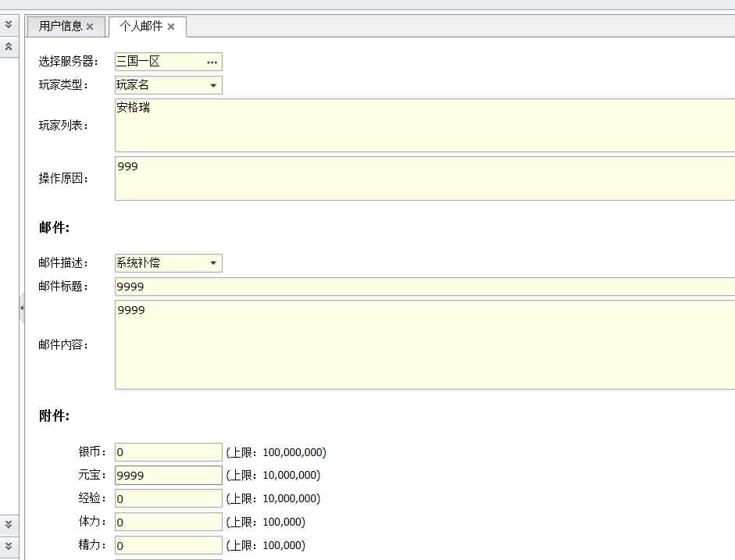Click the topmost double-down chevron in left sidebar
Image resolution: width=735 pixels, height=560 pixels.
click(9, 25)
